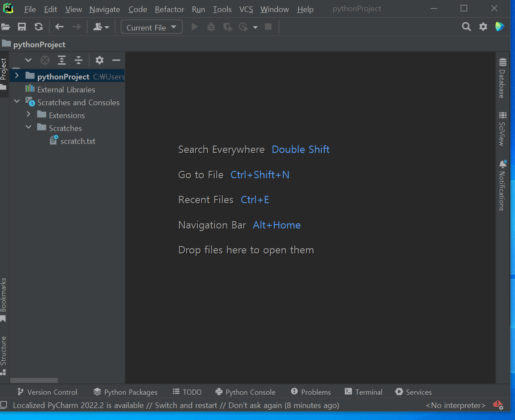This screenshot has height=420, width=515.
Task: Open the File menu
Action: coord(30,9)
